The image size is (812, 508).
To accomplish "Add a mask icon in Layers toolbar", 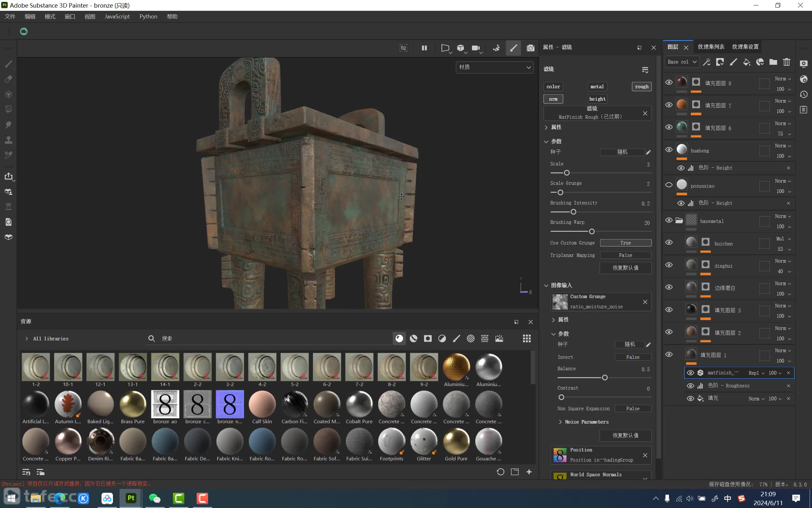I will (x=720, y=62).
